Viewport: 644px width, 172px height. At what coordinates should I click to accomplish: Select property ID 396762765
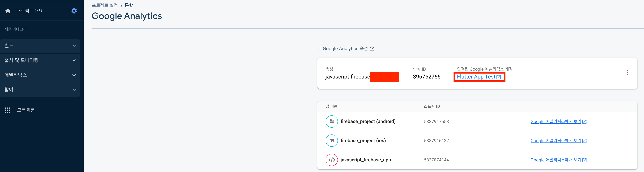point(427,77)
